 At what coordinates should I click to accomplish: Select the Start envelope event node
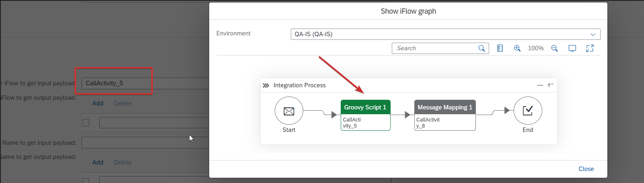point(289,111)
